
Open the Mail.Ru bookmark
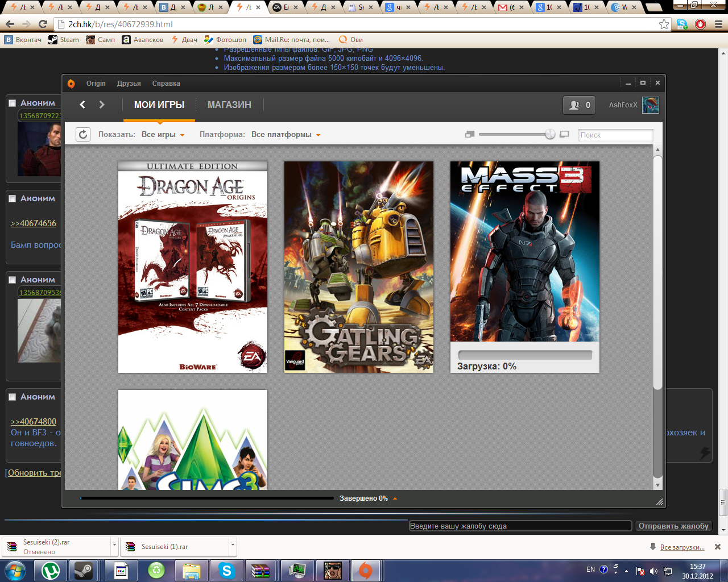click(x=292, y=40)
